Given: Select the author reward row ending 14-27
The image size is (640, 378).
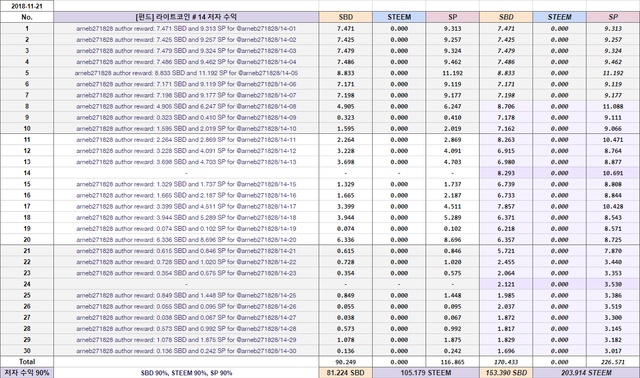Looking at the screenshot, I should [x=186, y=318].
